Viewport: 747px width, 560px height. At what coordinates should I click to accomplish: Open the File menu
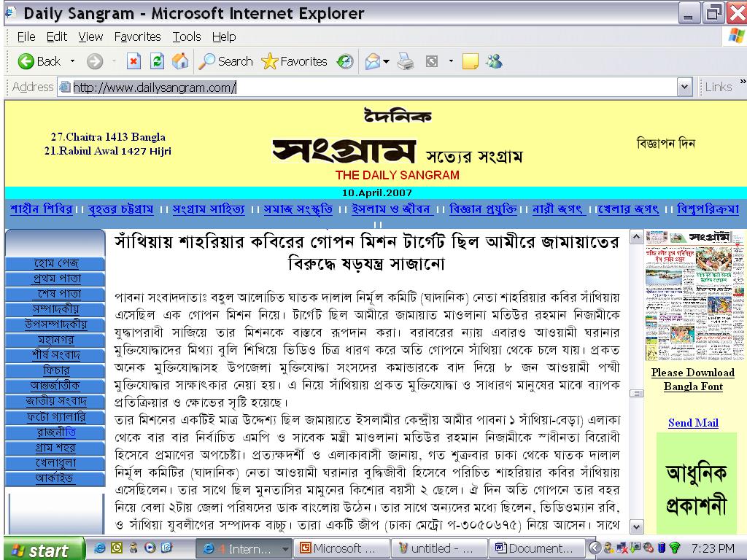pyautogui.click(x=26, y=36)
